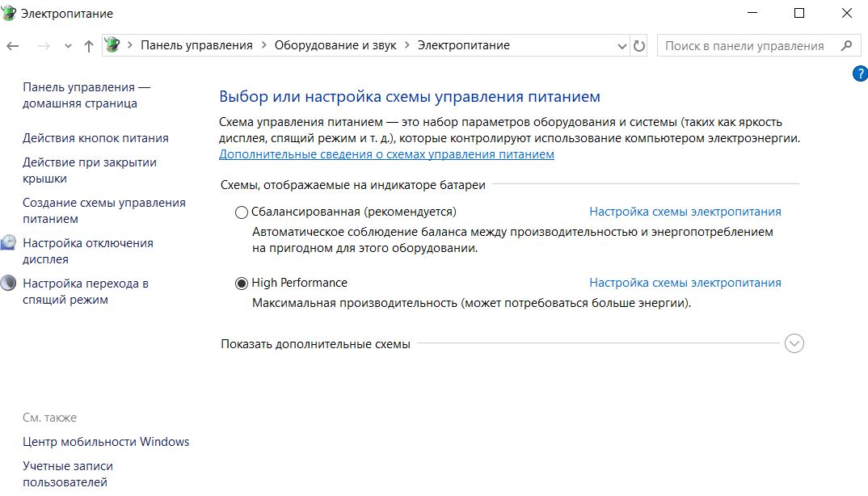Screen dimensions: 868x496
Task: Click the Электропитание title bar icon
Action: pyautogui.click(x=9, y=13)
